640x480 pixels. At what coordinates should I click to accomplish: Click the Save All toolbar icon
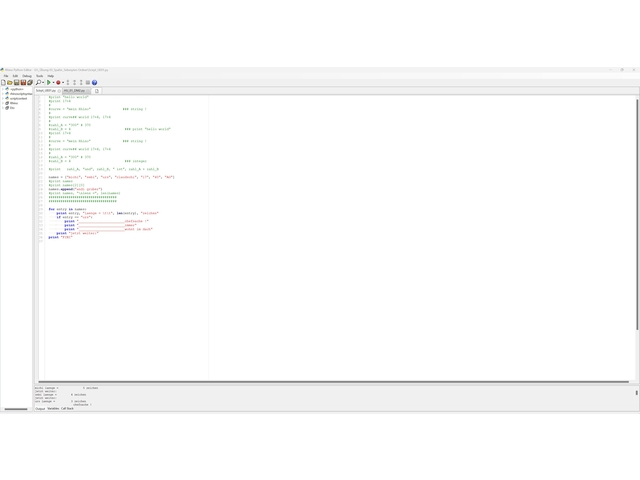click(x=23, y=82)
